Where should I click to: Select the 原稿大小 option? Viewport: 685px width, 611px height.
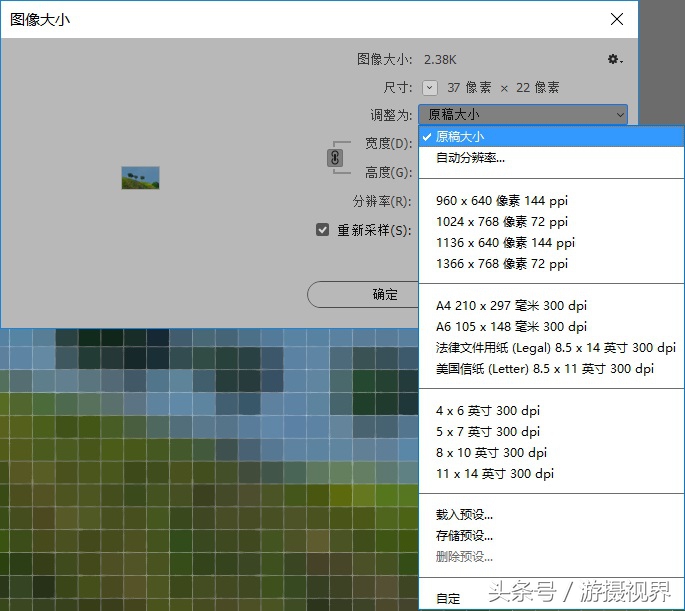[x=551, y=137]
